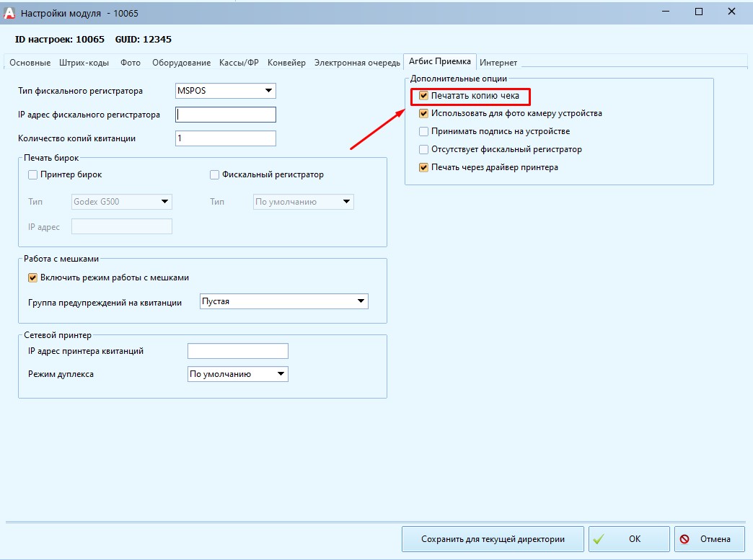Viewport: 753px width, 560px height.
Task: Click the Работа с мешками group title
Action: (x=61, y=259)
